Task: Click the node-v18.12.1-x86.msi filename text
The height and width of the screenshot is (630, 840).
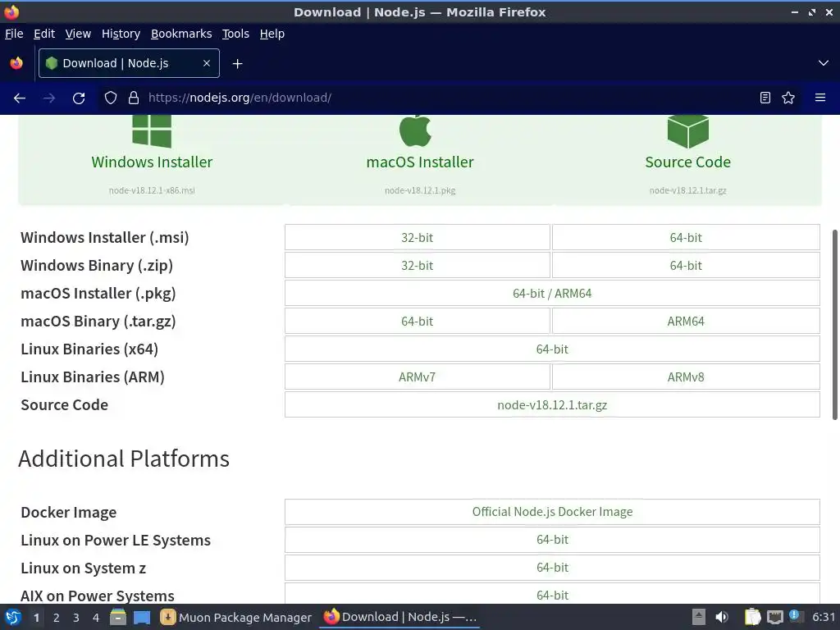Action: click(152, 190)
